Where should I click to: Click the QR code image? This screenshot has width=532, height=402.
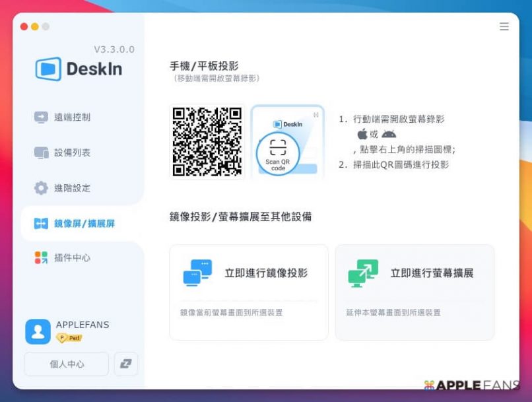(x=207, y=141)
